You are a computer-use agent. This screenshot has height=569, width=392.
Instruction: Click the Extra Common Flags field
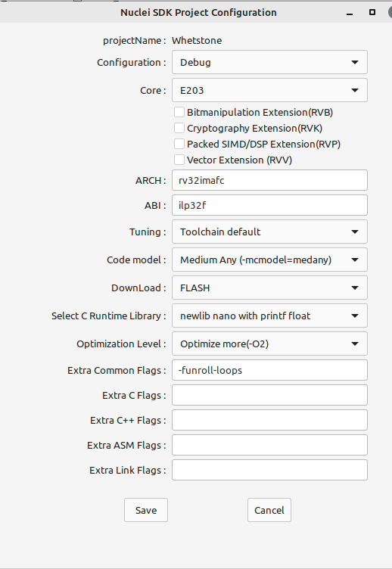coord(269,370)
